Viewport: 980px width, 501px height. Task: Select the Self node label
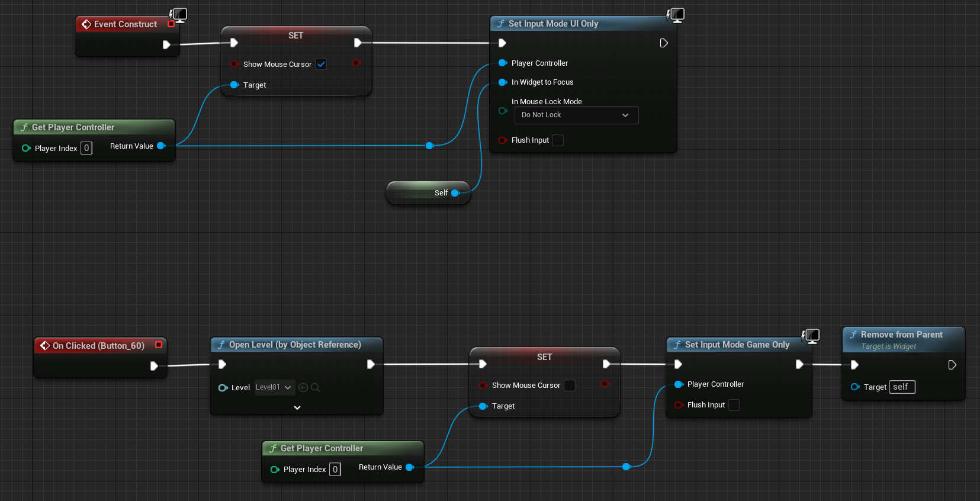[441, 193]
